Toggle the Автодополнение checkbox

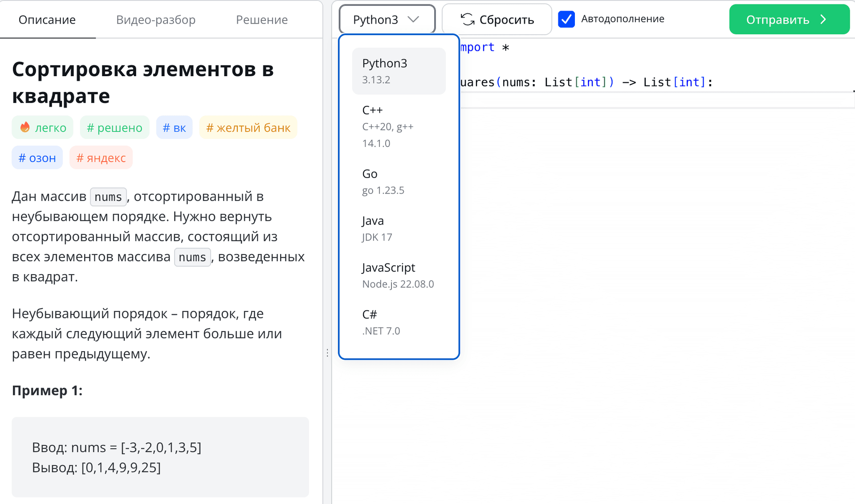566,19
